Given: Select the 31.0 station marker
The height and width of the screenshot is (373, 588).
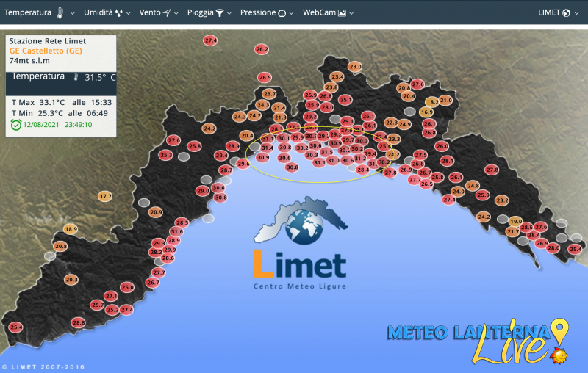Looking at the screenshot, I should pos(333,160).
